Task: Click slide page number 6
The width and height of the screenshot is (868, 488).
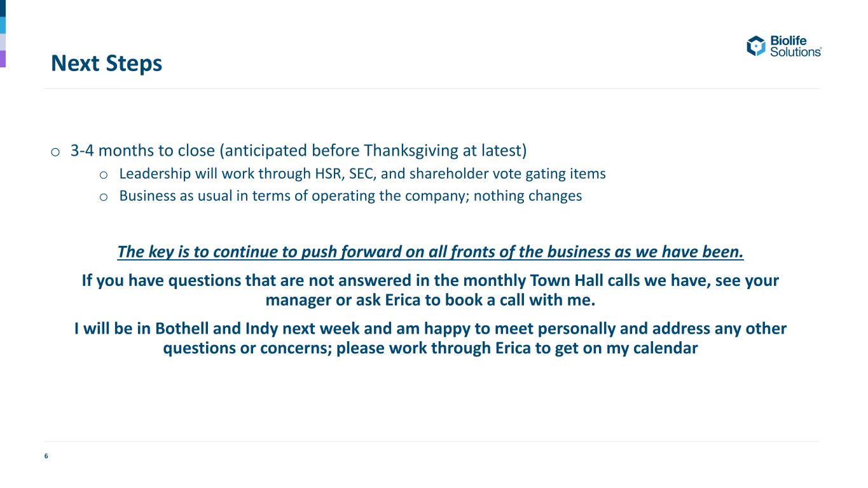Action: [46, 456]
